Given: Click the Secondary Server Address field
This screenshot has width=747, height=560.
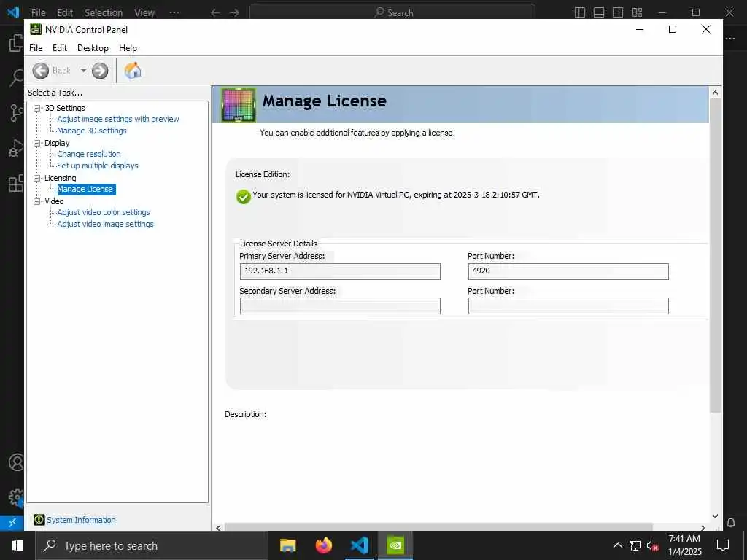Looking at the screenshot, I should 340,306.
